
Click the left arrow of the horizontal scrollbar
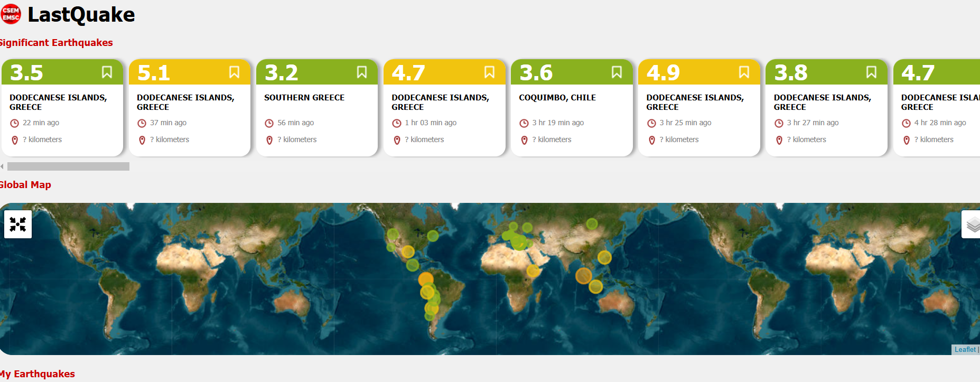(x=2, y=166)
